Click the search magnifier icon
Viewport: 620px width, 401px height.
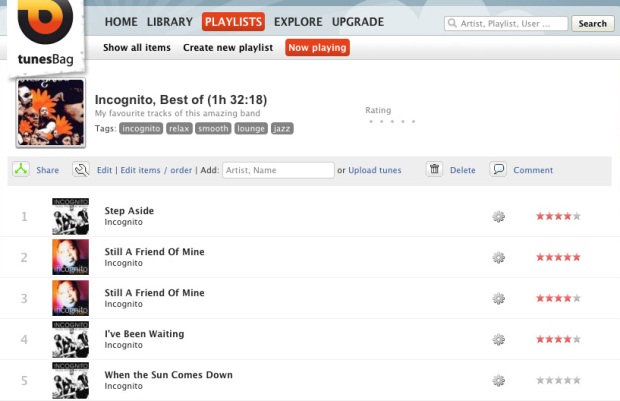tap(452, 23)
